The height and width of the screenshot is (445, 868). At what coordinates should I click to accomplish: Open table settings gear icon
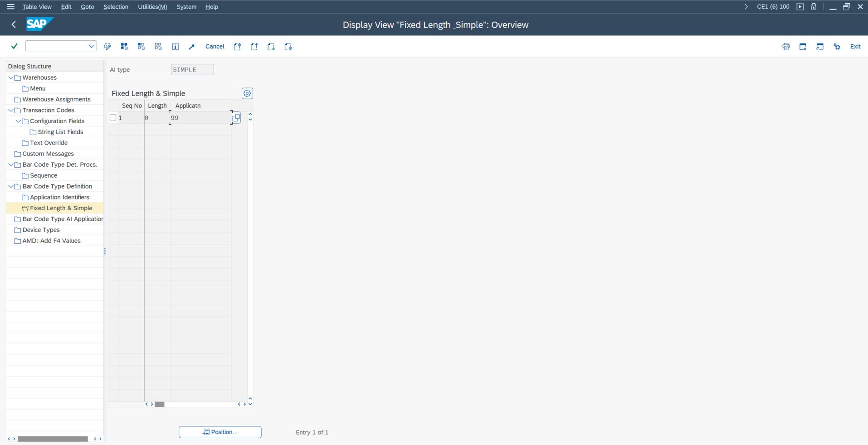click(x=247, y=93)
